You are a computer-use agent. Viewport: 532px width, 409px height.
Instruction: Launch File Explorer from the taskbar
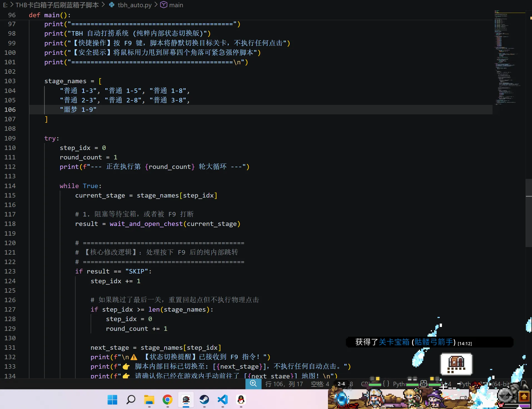coord(149,400)
